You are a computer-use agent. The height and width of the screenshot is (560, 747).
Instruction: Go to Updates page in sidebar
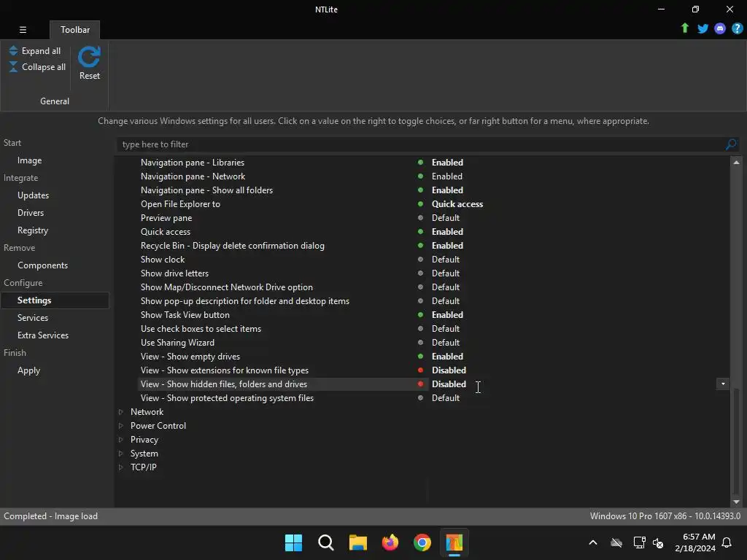click(33, 195)
